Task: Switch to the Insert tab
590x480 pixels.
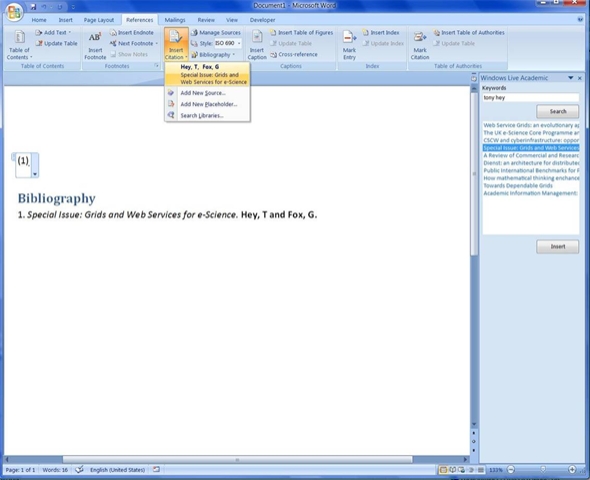Action: pos(65,20)
